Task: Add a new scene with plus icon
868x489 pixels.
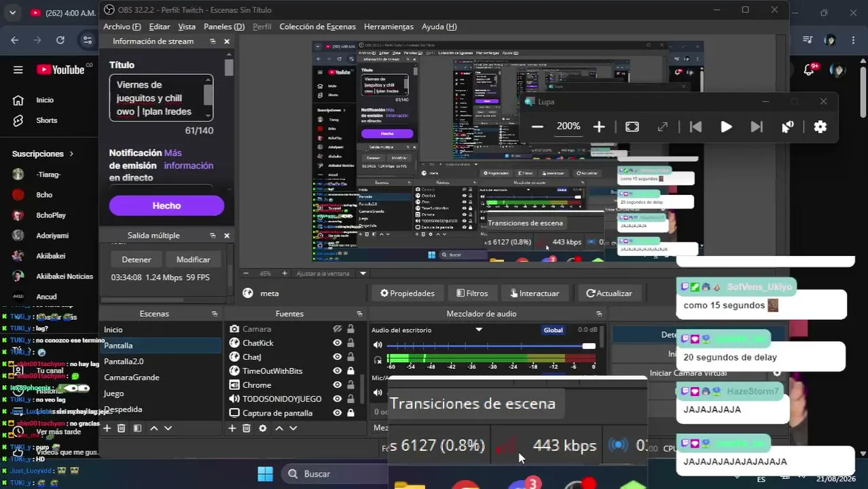Action: 107,428
